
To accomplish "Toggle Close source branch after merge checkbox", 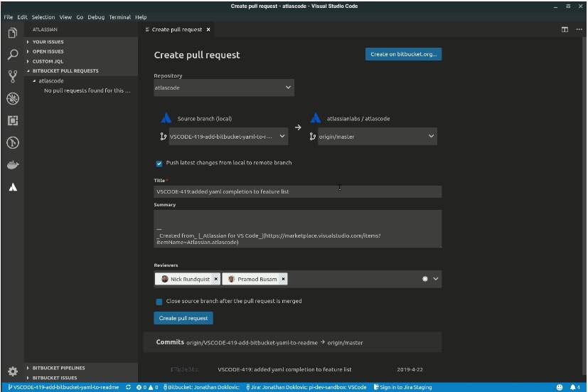I will (x=159, y=302).
